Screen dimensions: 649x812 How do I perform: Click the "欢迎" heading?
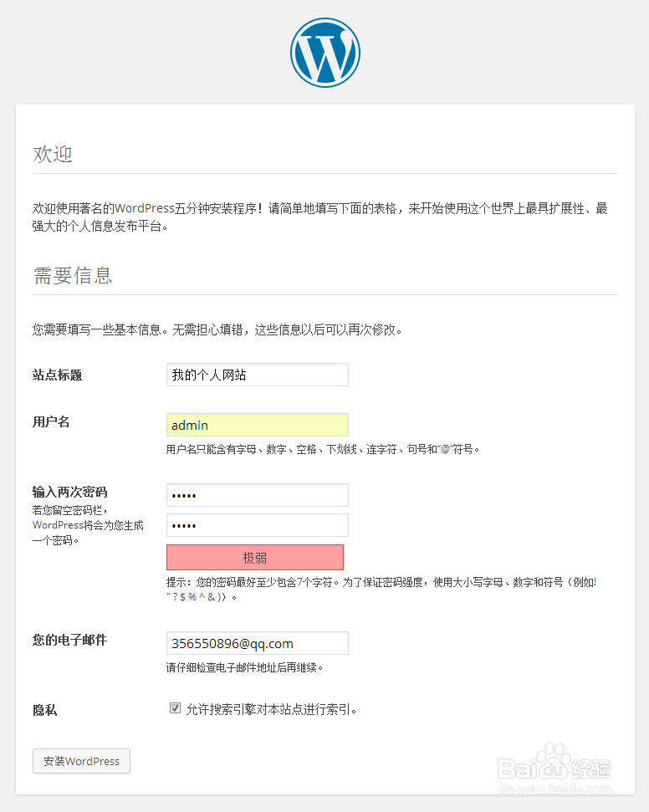(53, 154)
